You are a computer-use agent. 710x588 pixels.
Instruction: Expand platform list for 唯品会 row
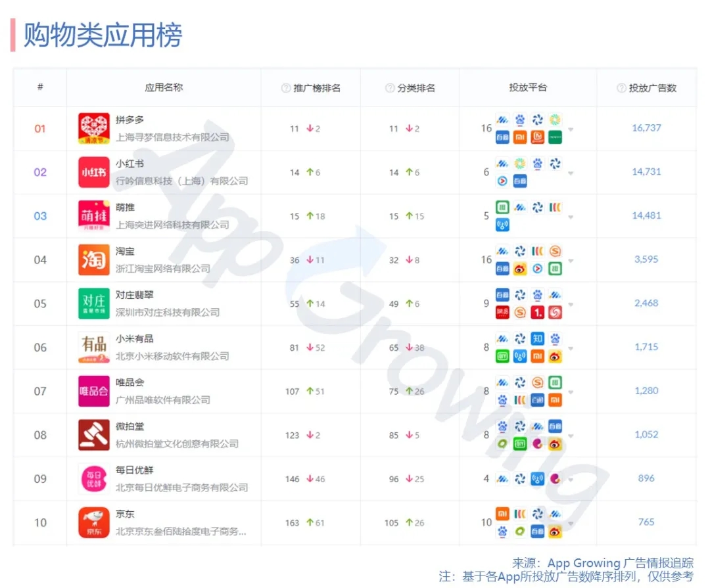click(571, 392)
